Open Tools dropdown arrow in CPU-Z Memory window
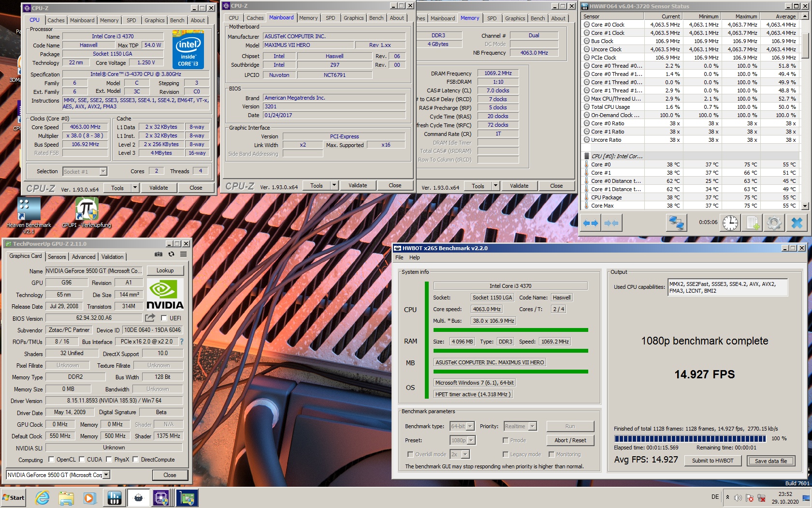The width and height of the screenshot is (812, 508). 495,186
